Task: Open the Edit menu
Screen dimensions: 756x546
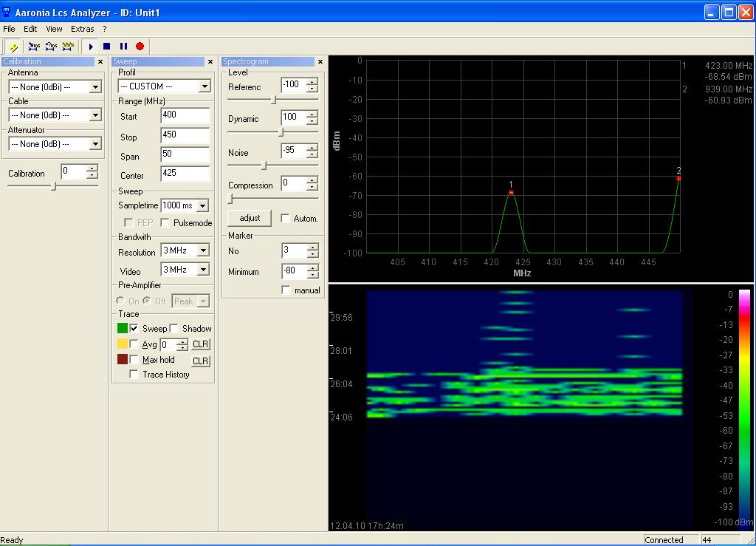Action: (x=30, y=29)
